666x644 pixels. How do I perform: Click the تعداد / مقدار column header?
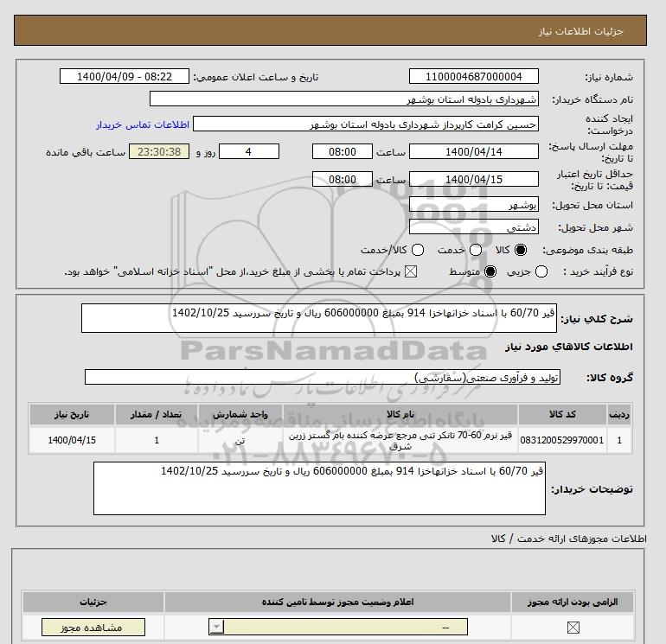point(157,414)
